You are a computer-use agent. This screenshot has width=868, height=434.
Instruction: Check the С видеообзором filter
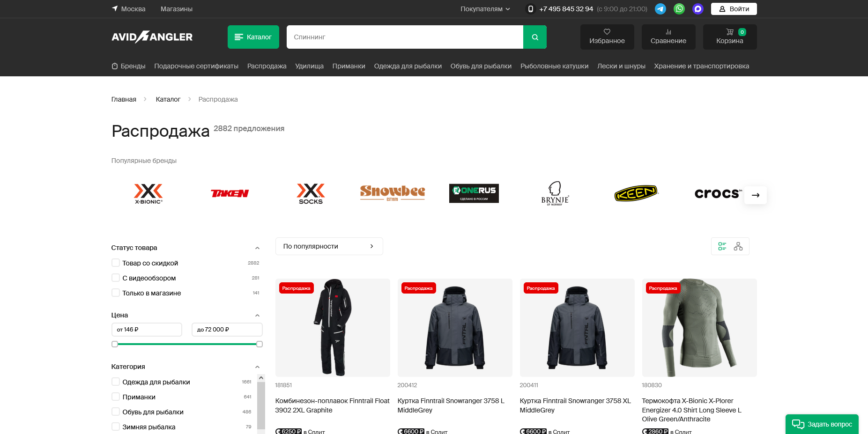pyautogui.click(x=116, y=278)
